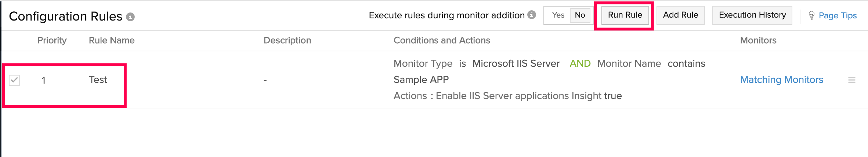
Task: Click the Conditions and Actions column header
Action: click(x=442, y=40)
